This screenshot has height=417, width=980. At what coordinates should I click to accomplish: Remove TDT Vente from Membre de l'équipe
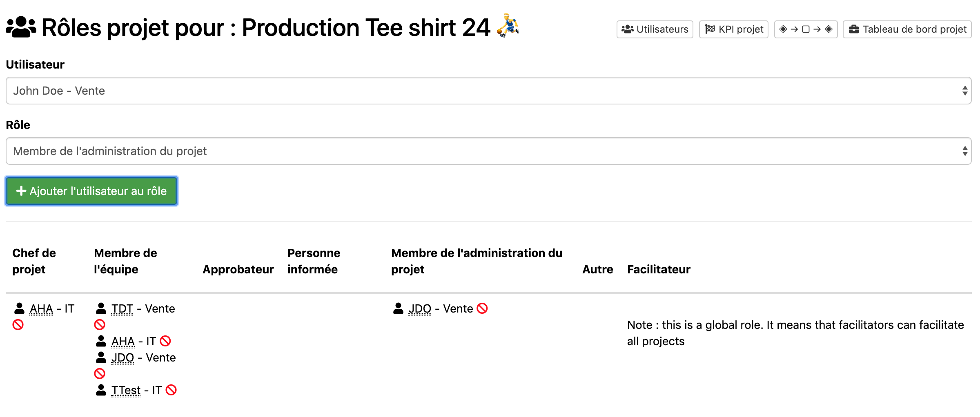(100, 325)
